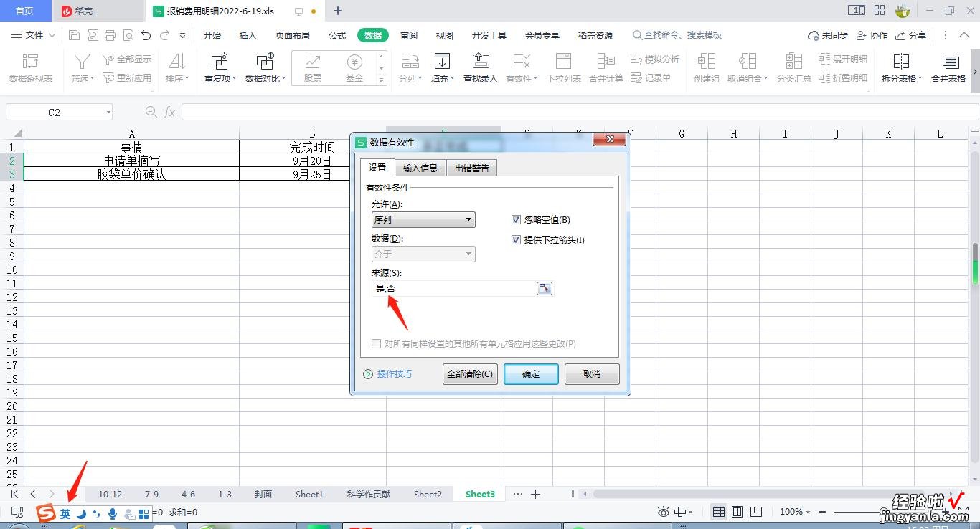Click zoom out minus in status bar
980x529 pixels.
[822, 512]
